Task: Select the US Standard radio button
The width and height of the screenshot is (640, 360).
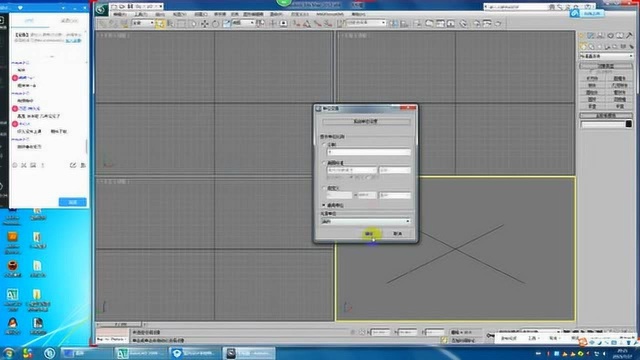Action: click(x=324, y=163)
